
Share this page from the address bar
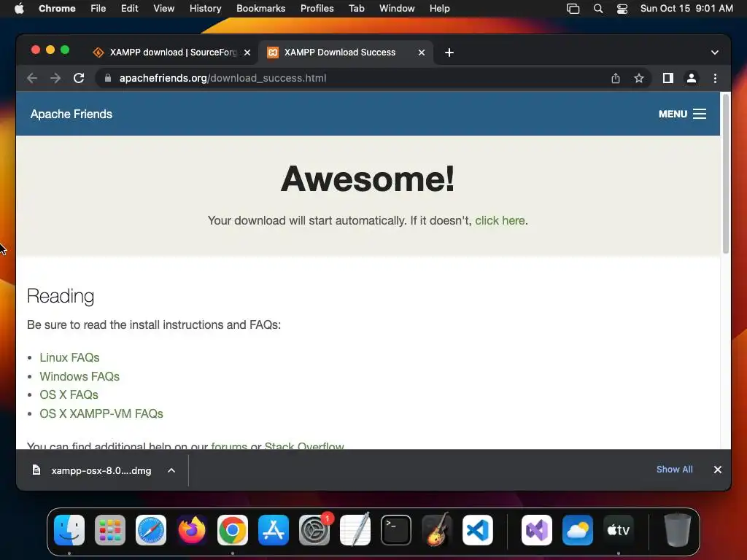pyautogui.click(x=616, y=78)
